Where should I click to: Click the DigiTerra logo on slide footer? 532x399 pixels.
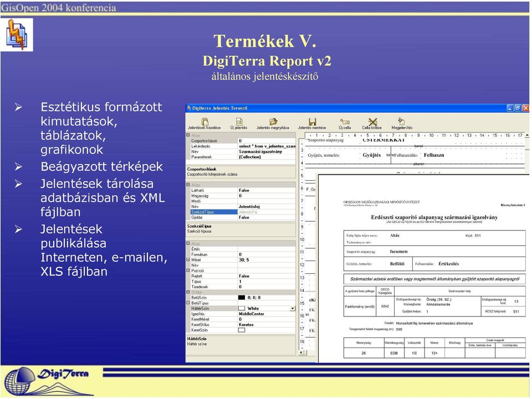(48, 381)
